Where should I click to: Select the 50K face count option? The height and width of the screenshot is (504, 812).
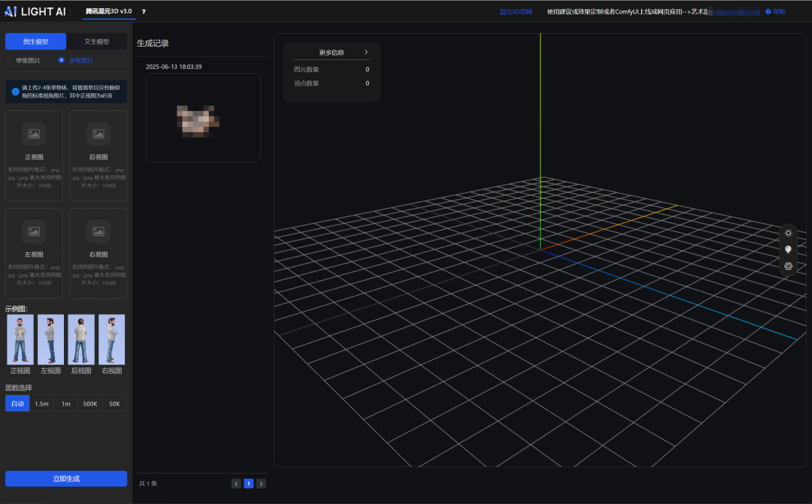pyautogui.click(x=114, y=403)
